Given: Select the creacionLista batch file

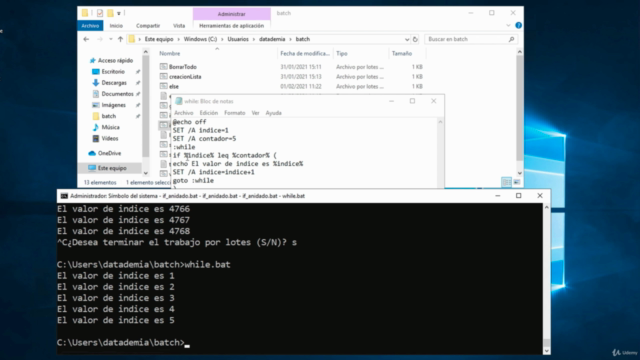Looking at the screenshot, I should pyautogui.click(x=185, y=77).
